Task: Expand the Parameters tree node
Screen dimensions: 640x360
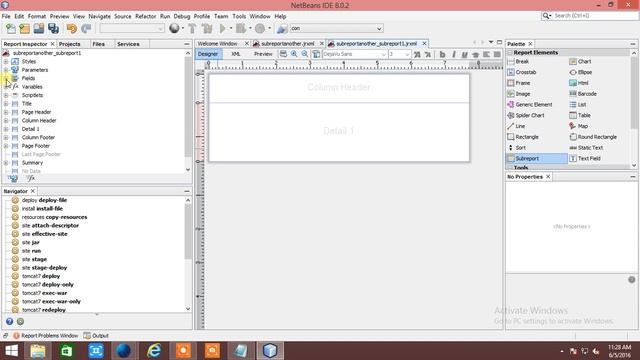Action: point(6,70)
